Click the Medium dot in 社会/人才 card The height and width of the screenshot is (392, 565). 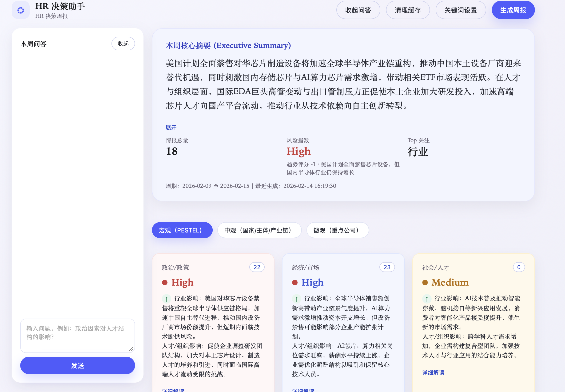425,282
